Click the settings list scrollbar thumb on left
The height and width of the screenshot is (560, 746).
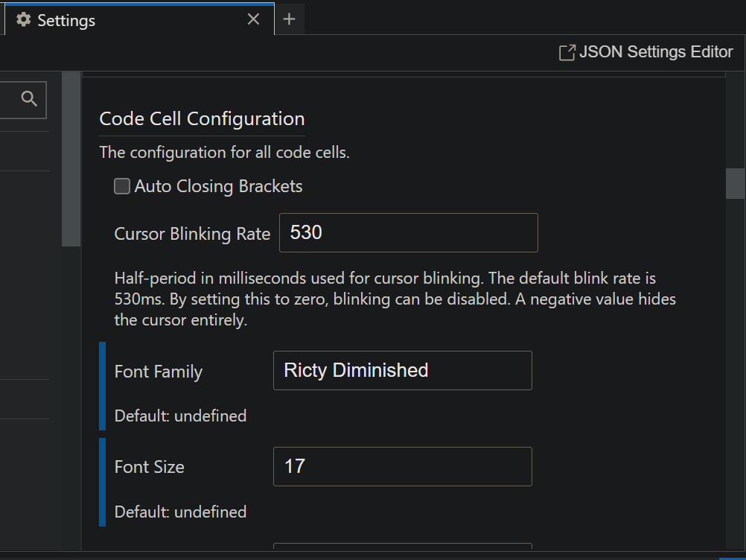tap(71, 159)
